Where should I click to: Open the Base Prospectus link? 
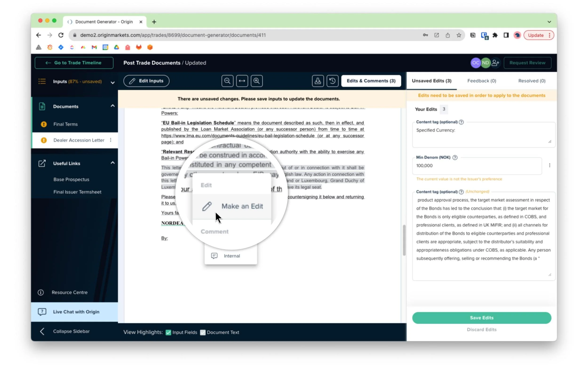71,179
